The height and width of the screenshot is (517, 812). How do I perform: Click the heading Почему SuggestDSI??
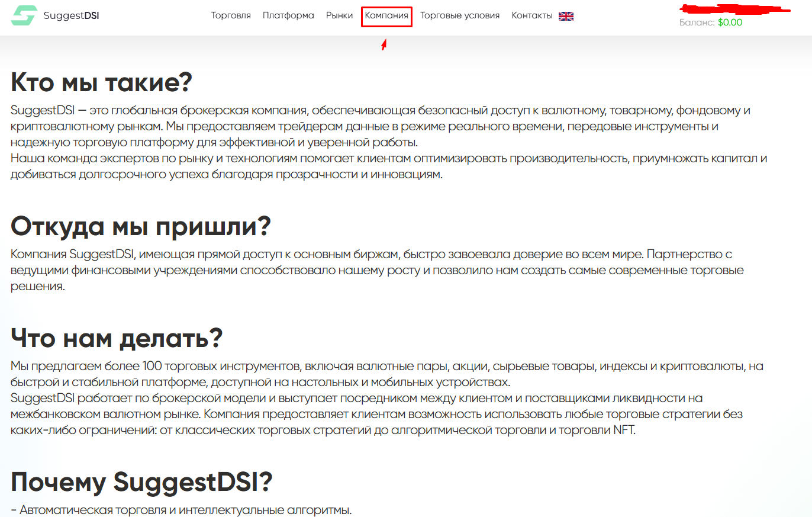(x=141, y=482)
